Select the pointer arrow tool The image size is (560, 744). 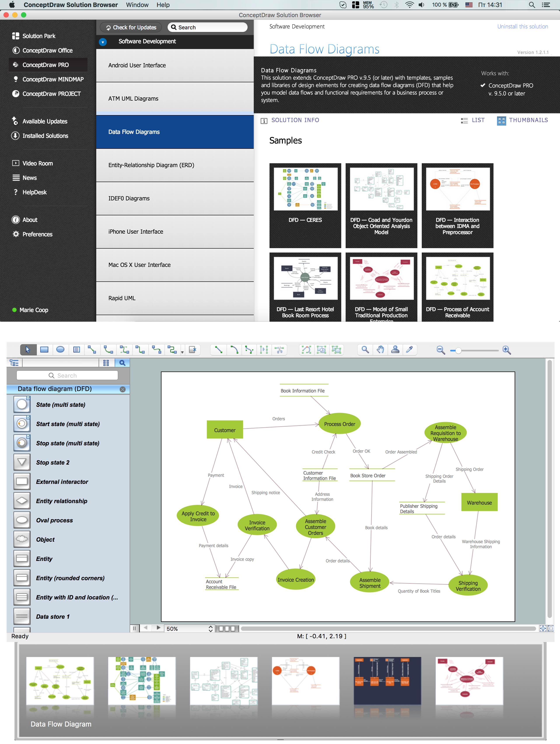(x=28, y=350)
